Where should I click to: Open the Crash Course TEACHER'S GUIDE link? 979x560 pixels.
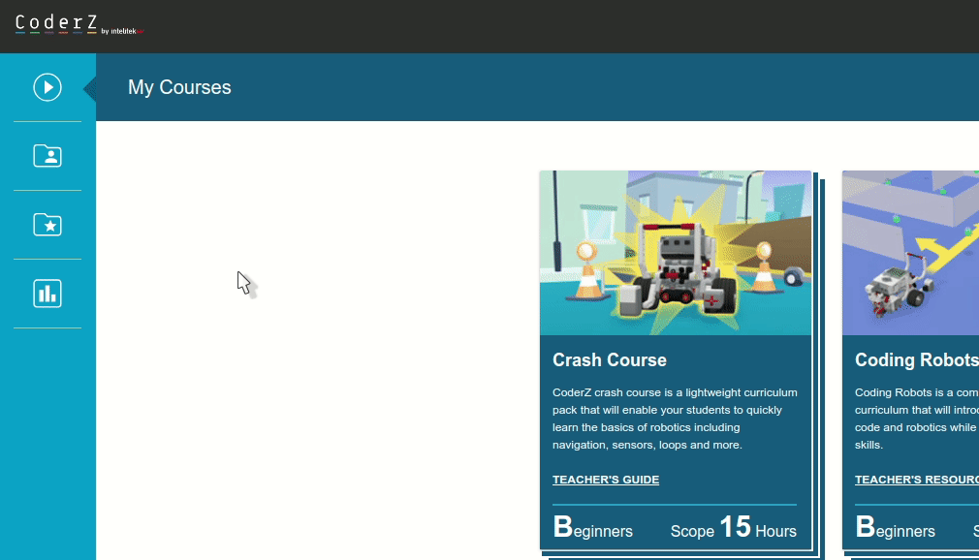pyautogui.click(x=606, y=480)
